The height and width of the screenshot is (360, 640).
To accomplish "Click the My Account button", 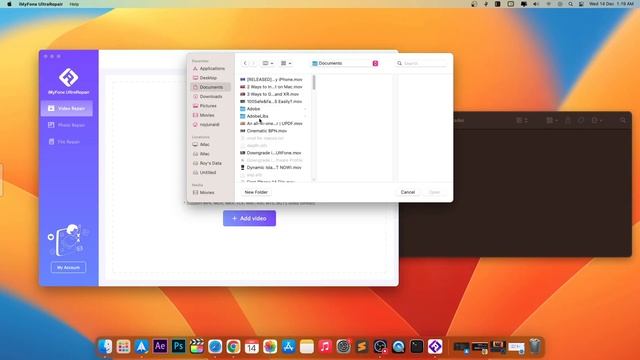I will pyautogui.click(x=68, y=267).
